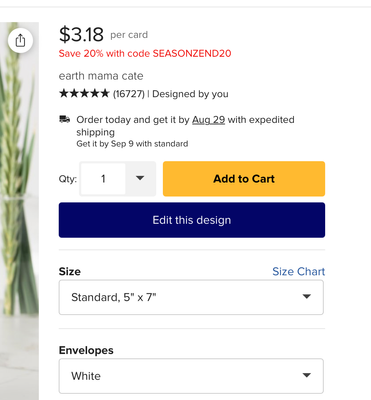Expand the Envelopes dropdown showing White
The height and width of the screenshot is (400, 371).
[191, 376]
